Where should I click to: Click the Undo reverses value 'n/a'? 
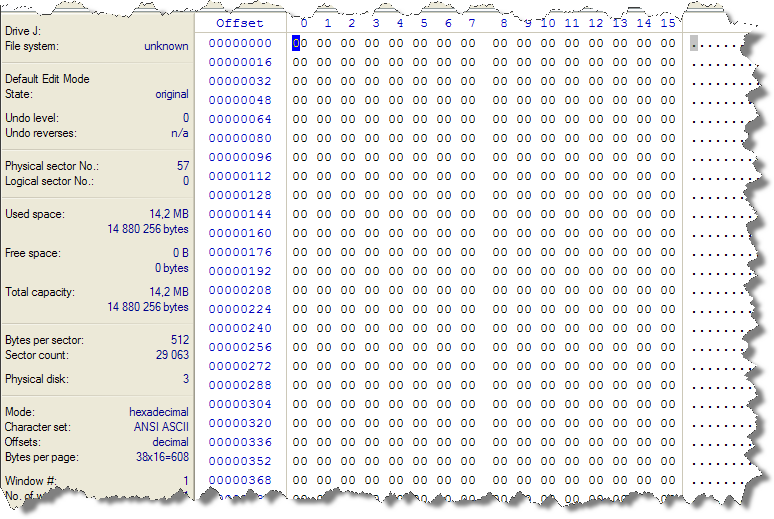pos(180,133)
